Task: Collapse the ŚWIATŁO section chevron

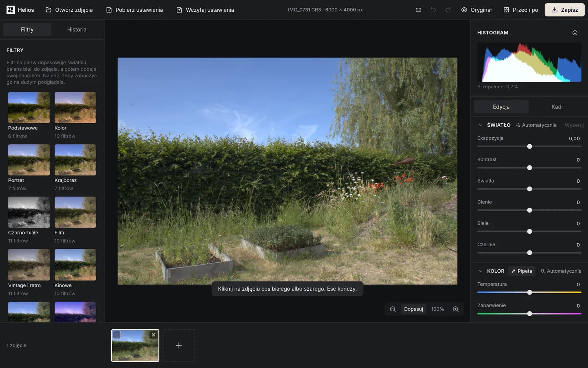Action: pyautogui.click(x=480, y=125)
